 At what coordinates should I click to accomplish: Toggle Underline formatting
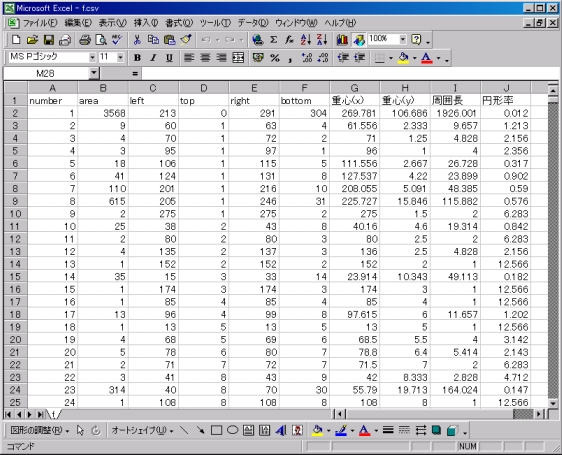(x=169, y=58)
